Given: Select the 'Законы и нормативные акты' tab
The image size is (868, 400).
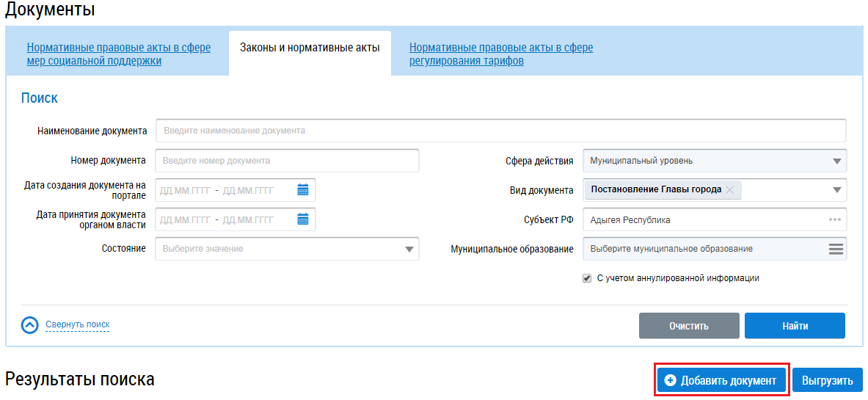Looking at the screenshot, I should [310, 48].
